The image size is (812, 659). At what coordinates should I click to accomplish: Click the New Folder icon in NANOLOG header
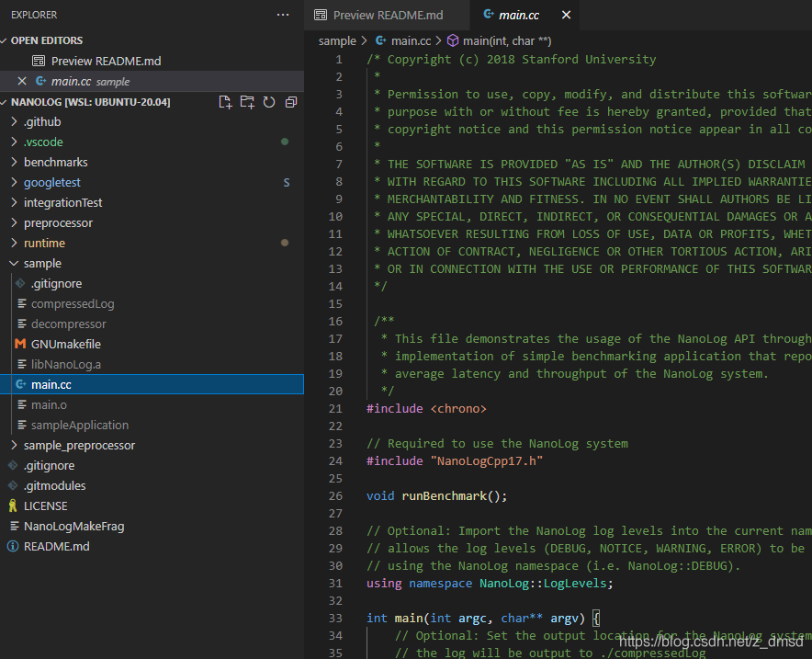pos(247,102)
